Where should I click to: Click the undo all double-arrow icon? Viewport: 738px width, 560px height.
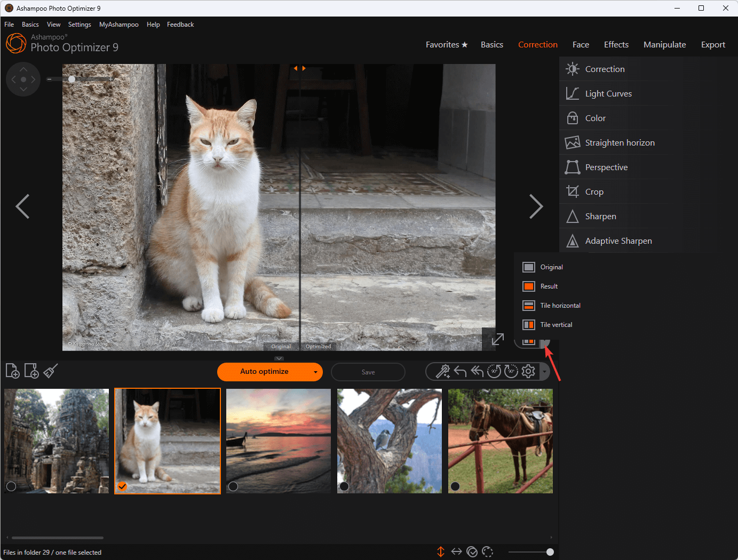477,371
